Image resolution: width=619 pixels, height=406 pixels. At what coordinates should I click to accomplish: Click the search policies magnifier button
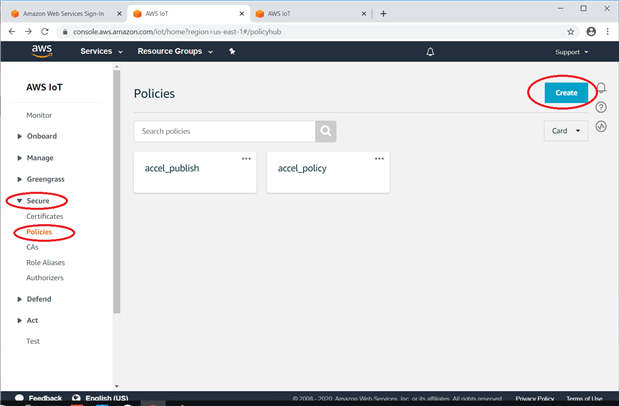pos(326,131)
